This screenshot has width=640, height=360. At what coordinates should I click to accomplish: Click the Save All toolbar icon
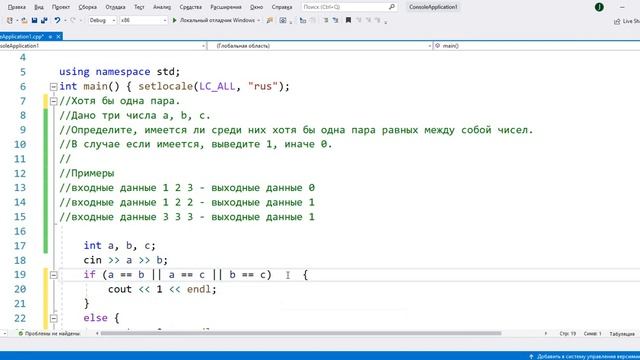[44, 20]
